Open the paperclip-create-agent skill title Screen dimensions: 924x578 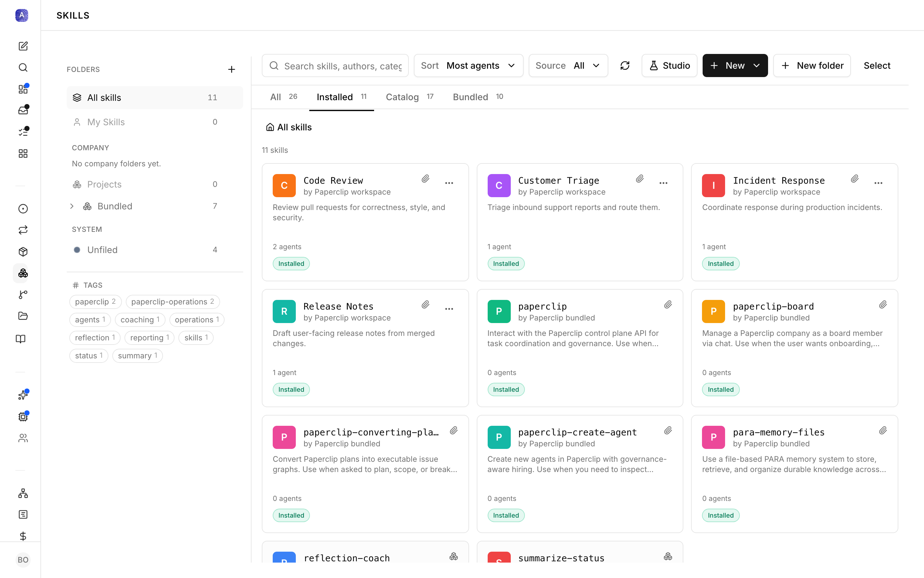(x=577, y=432)
